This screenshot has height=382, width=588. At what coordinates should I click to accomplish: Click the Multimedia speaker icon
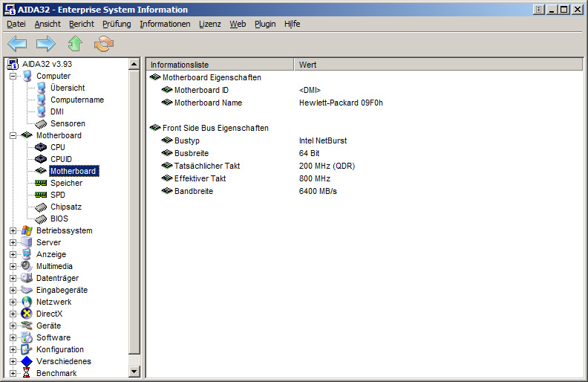coord(27,266)
